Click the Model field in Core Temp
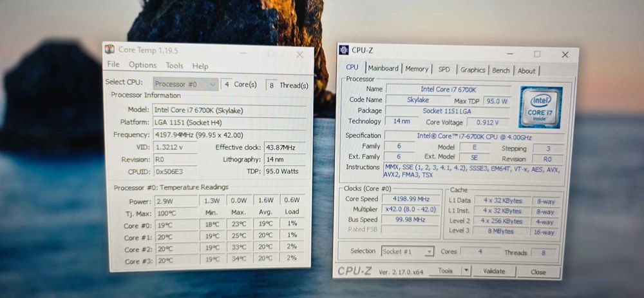This screenshot has height=298, width=644. (x=229, y=111)
